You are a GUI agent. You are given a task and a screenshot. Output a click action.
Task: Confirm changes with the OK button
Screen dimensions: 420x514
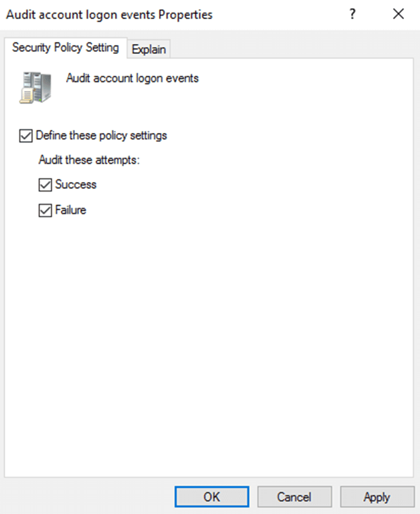click(x=212, y=496)
